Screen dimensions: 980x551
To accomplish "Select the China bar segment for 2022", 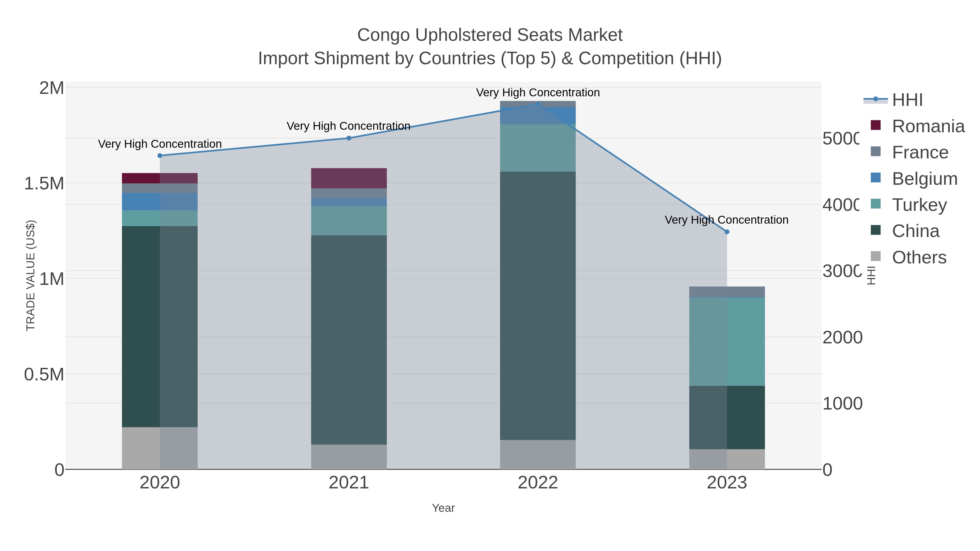I will 538,306.
